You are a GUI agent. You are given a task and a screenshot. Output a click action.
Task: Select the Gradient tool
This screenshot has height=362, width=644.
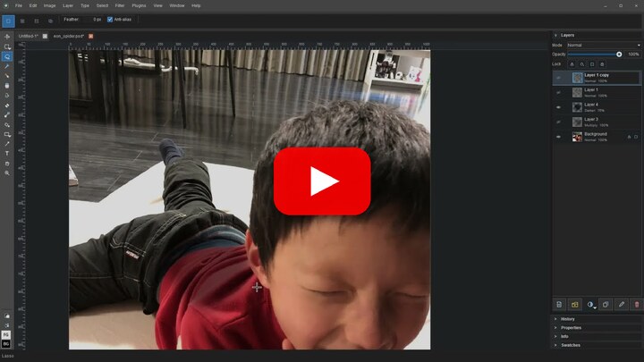pos(7,115)
